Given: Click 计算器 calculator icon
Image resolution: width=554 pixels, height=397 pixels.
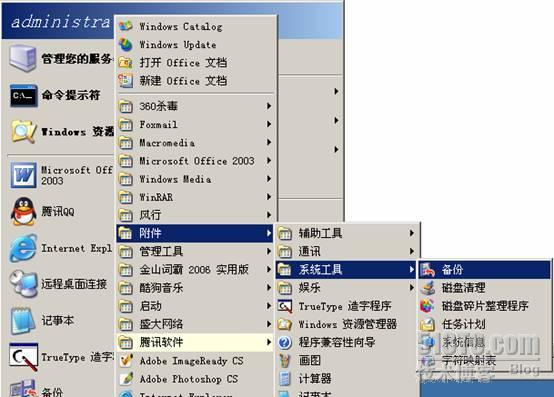Looking at the screenshot, I should (284, 379).
